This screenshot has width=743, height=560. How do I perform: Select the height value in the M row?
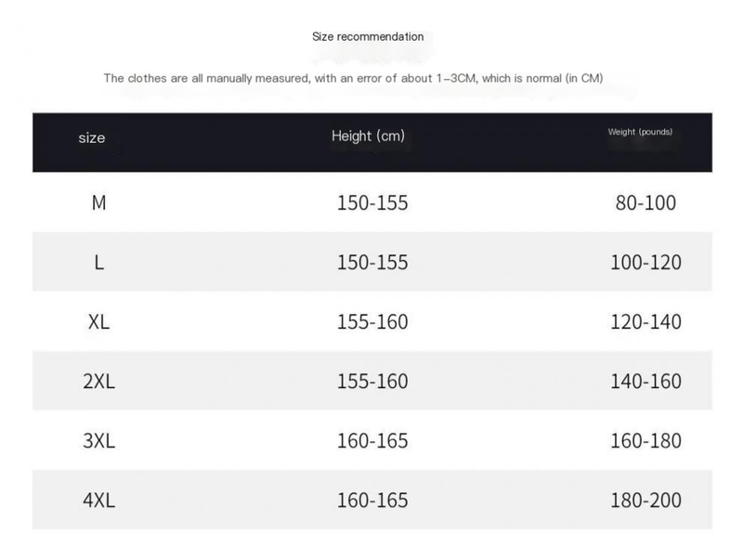point(371,203)
